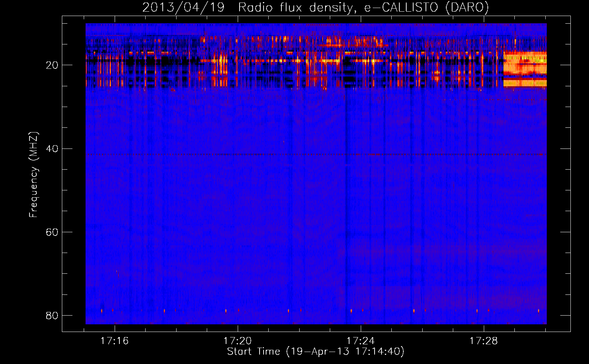Click the thin horizontal line near 41 MHz
The height and width of the screenshot is (364, 589).
[x=316, y=154]
